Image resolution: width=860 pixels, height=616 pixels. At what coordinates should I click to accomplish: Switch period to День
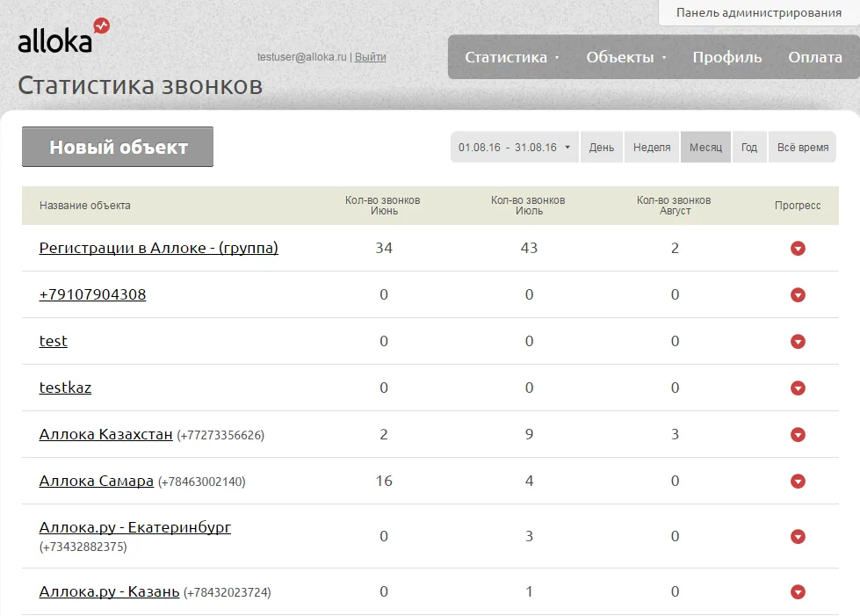click(x=602, y=147)
